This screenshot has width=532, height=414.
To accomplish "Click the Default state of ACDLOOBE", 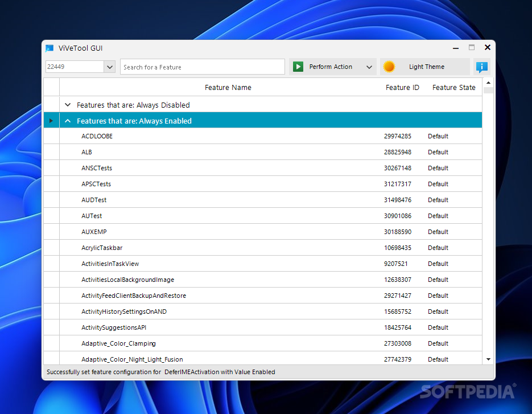I will coord(438,136).
